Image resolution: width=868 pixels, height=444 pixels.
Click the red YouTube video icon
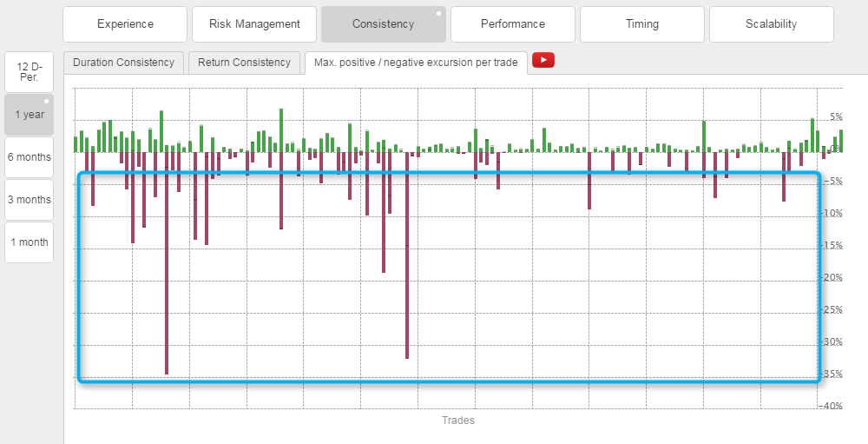pyautogui.click(x=543, y=60)
